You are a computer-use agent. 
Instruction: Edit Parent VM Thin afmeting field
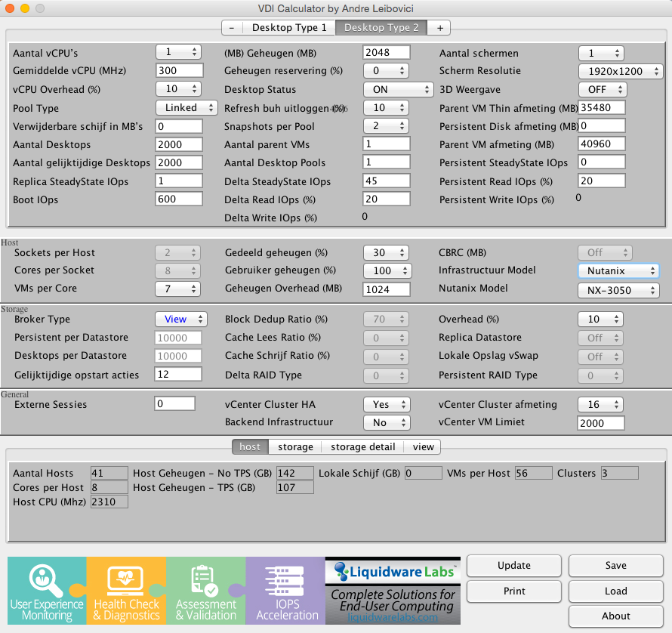[602, 107]
